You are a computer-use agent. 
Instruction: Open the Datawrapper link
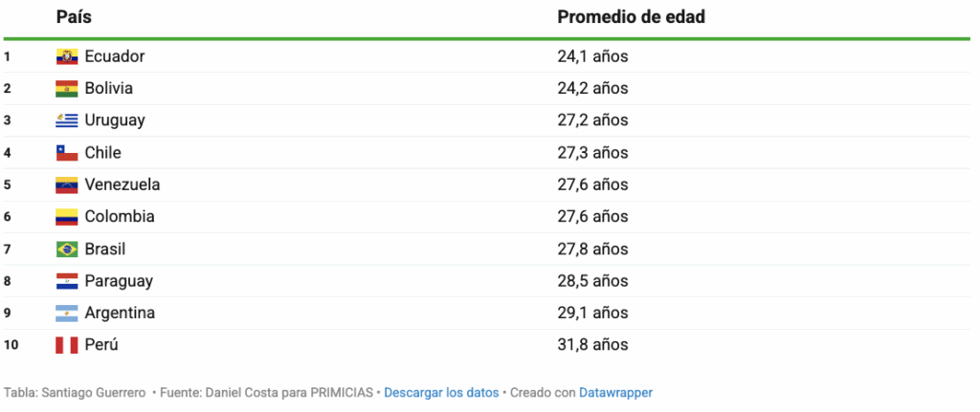pos(615,393)
